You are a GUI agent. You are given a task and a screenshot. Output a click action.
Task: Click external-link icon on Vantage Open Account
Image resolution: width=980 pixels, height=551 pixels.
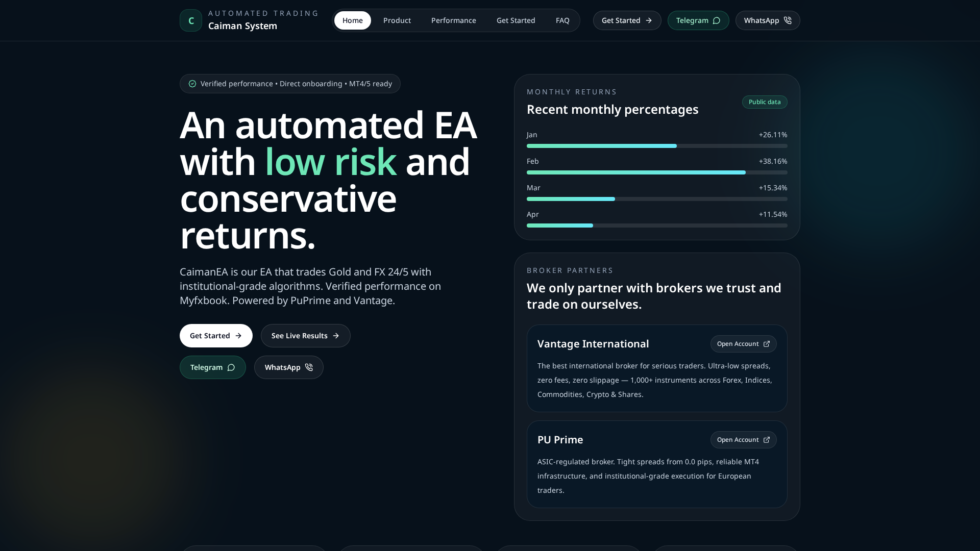point(767,344)
